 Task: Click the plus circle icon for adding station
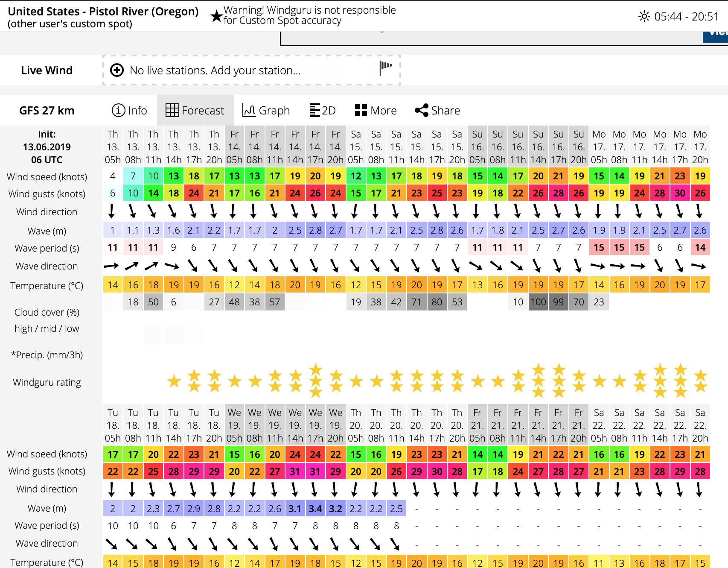pos(117,70)
